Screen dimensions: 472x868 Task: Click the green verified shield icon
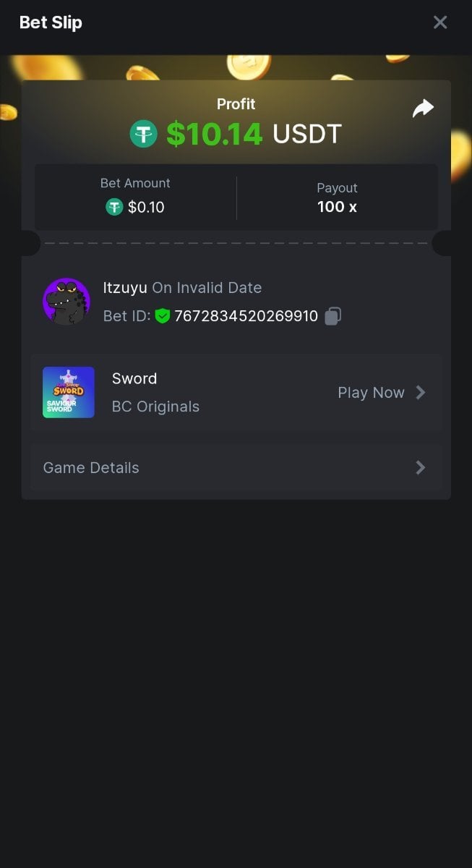click(162, 316)
